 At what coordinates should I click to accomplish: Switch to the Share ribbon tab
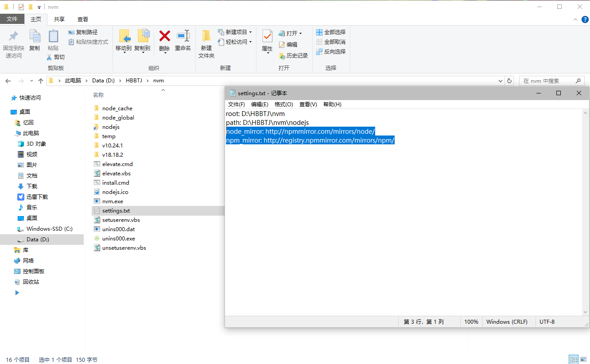click(59, 19)
